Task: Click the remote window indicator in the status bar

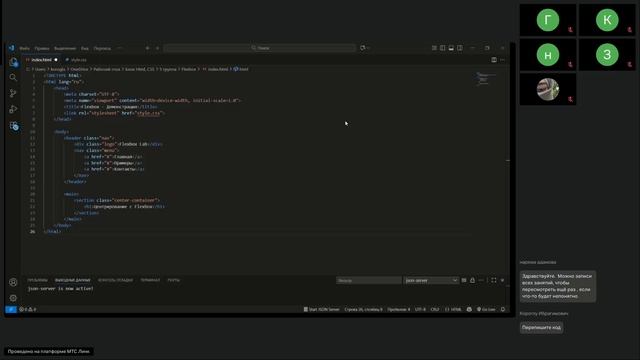Action: tap(11, 309)
